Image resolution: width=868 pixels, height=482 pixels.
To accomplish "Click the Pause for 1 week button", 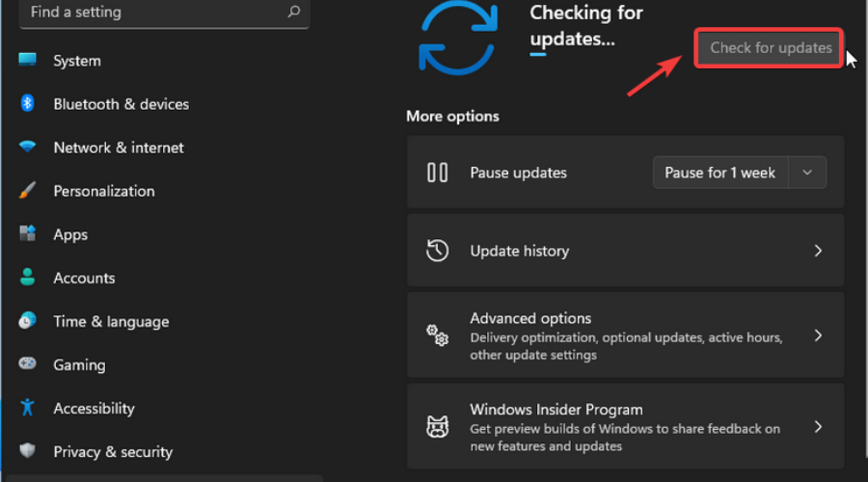I will 720,173.
